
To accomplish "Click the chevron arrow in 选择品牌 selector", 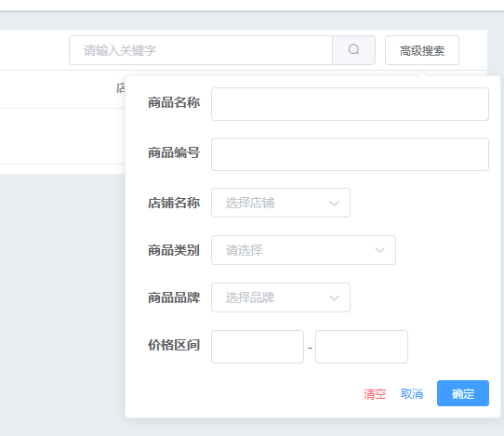I will [334, 297].
